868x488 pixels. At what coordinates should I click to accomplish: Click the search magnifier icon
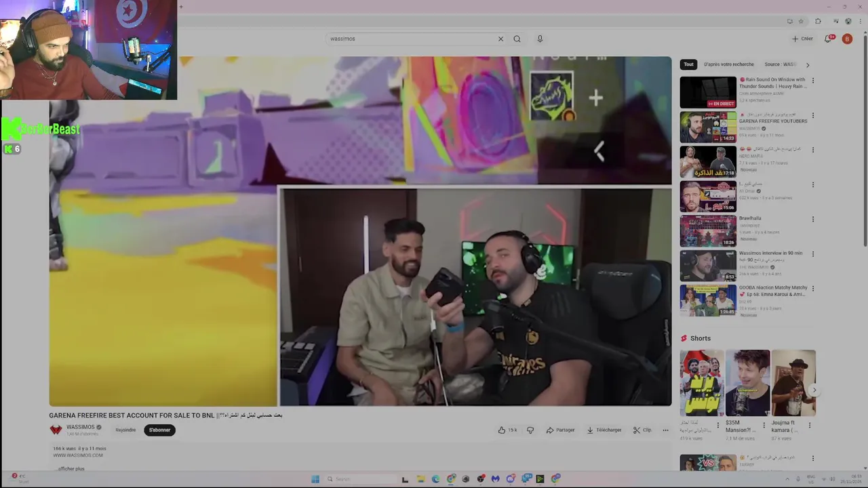pyautogui.click(x=517, y=39)
